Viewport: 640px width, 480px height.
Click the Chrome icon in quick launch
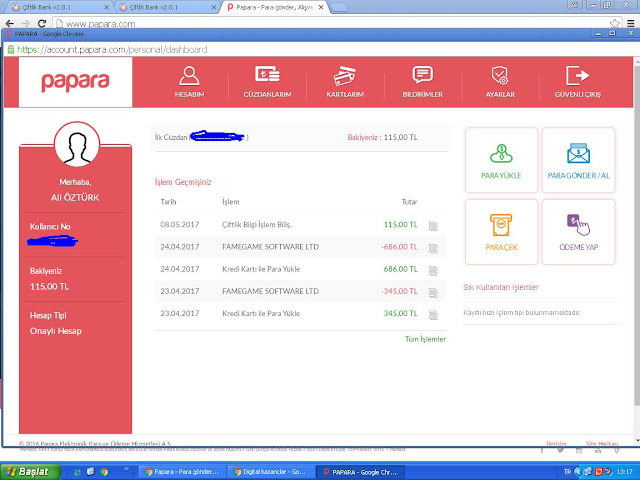(x=104, y=472)
